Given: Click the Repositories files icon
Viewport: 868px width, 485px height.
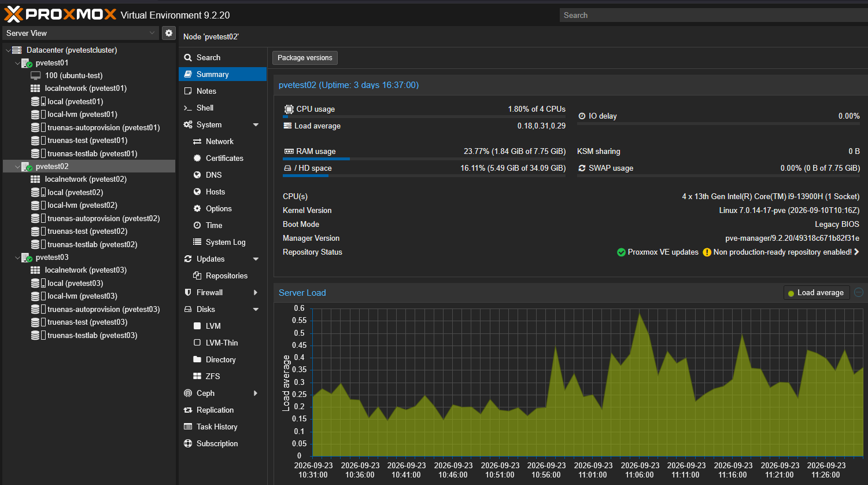Looking at the screenshot, I should point(197,276).
